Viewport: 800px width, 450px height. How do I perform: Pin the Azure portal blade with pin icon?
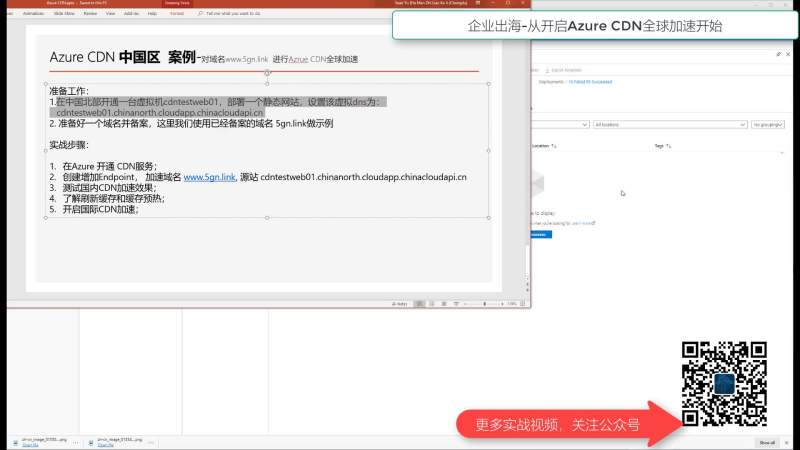click(779, 54)
